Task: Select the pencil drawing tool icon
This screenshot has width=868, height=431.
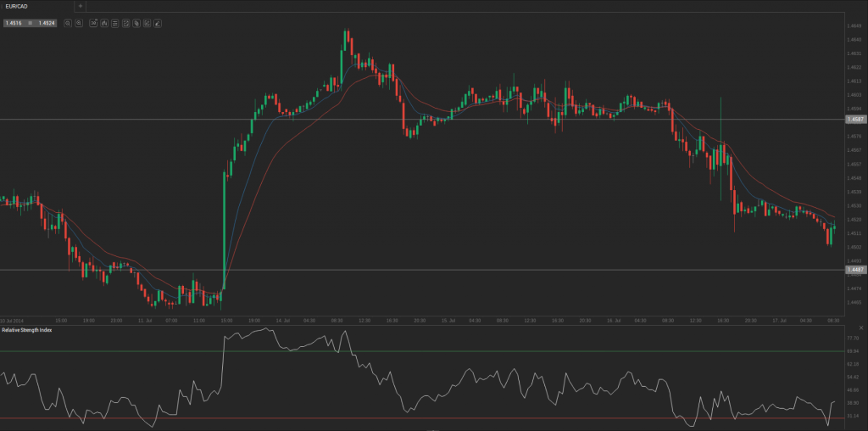Action: click(159, 23)
